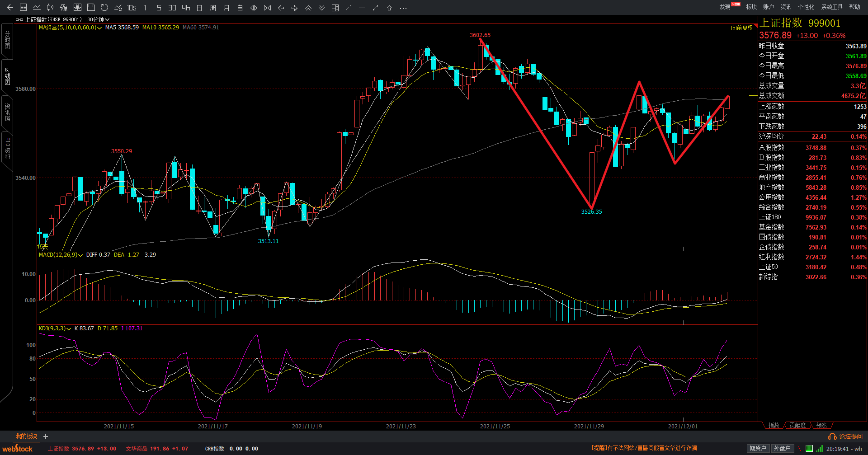Viewport: 868px width, 455px height.
Task: Add a new block with the plus button
Action: [x=46, y=436]
